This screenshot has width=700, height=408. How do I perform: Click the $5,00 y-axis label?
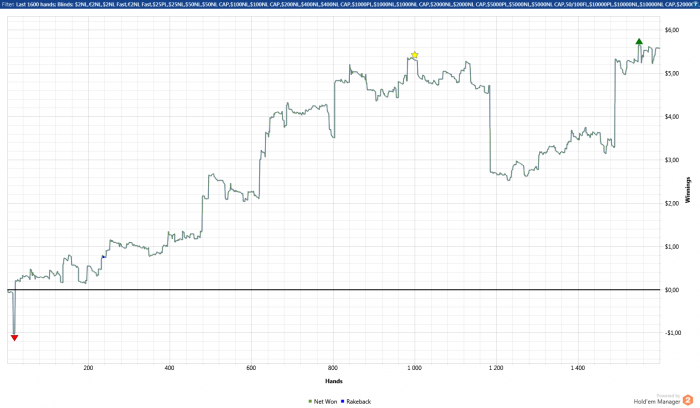[x=672, y=73]
